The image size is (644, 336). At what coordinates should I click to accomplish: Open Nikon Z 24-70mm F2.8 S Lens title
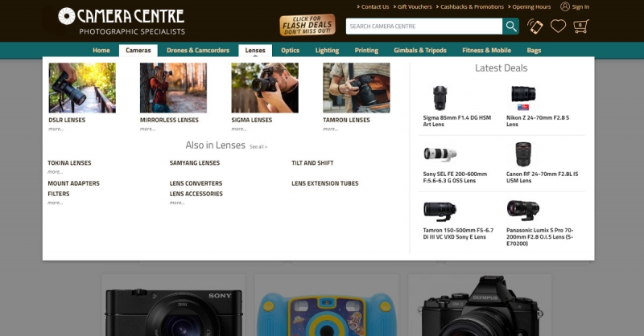[538, 121]
